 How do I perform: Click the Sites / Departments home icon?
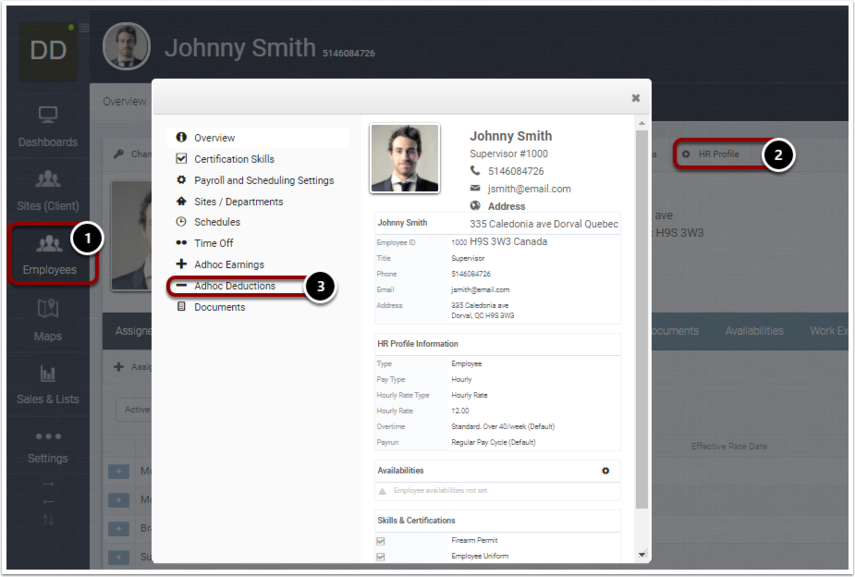pos(181,201)
